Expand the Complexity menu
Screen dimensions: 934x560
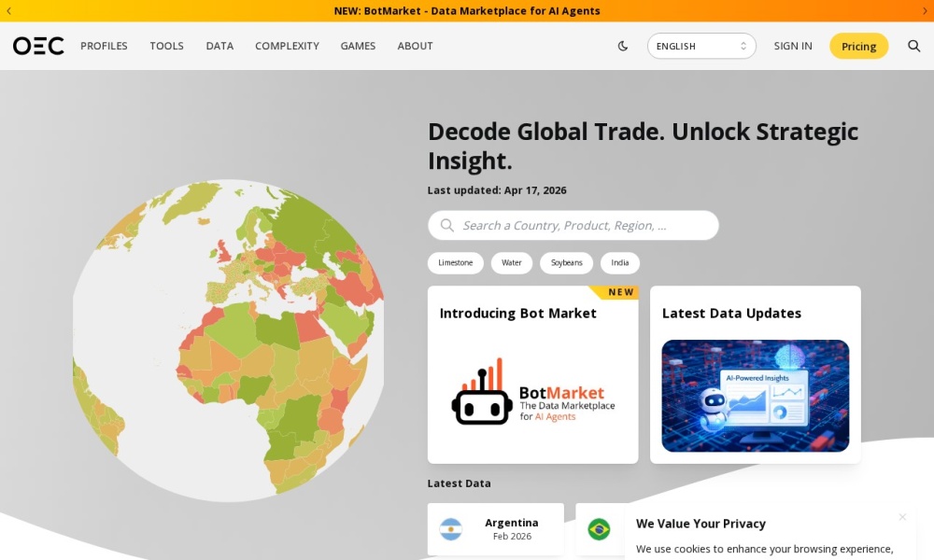click(x=287, y=46)
